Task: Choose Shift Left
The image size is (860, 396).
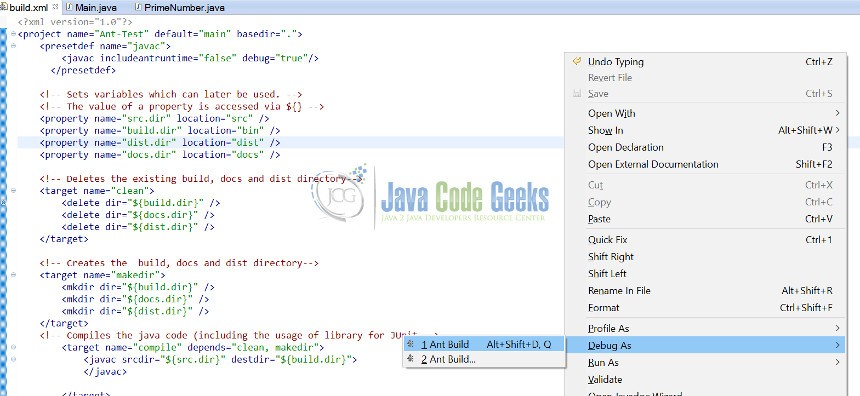Action: (x=705, y=274)
